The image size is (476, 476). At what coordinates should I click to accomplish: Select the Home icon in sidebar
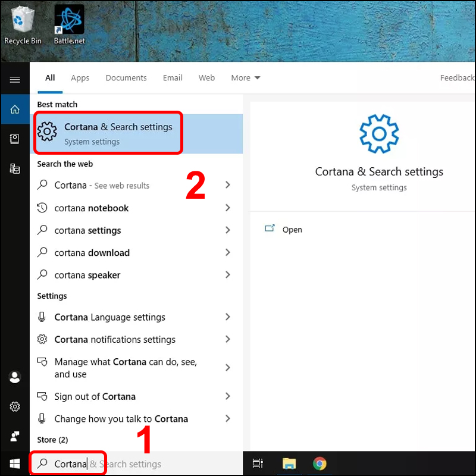[15, 109]
